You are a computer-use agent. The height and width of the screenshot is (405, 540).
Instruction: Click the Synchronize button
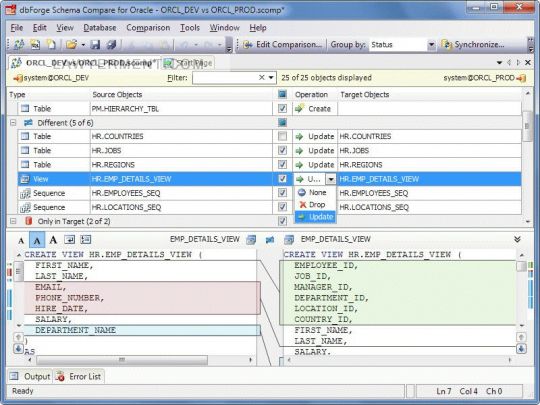(474, 45)
